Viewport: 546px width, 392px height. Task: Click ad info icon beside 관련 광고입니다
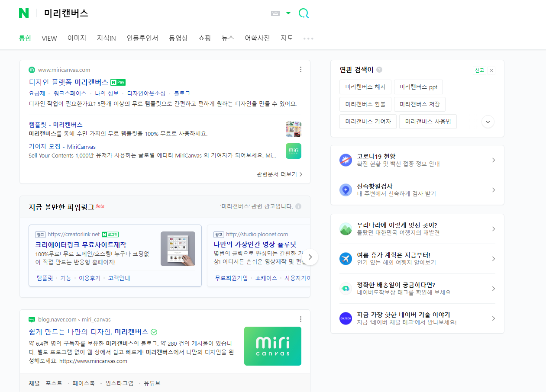pos(298,206)
